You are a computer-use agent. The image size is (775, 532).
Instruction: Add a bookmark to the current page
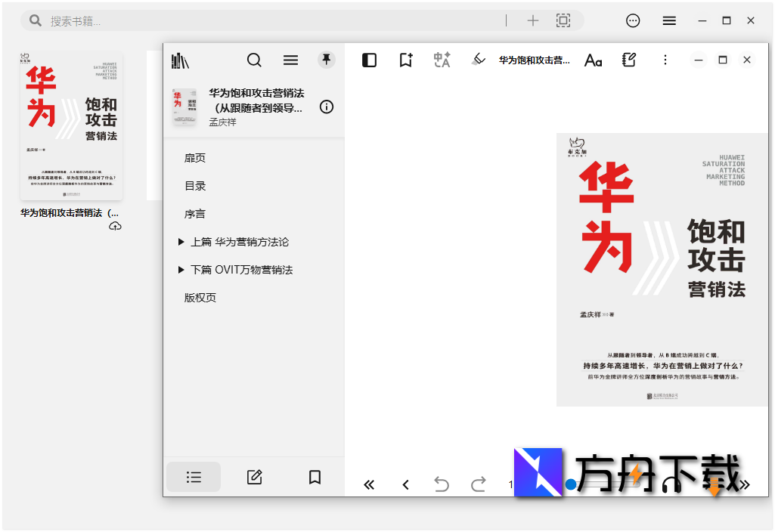405,60
